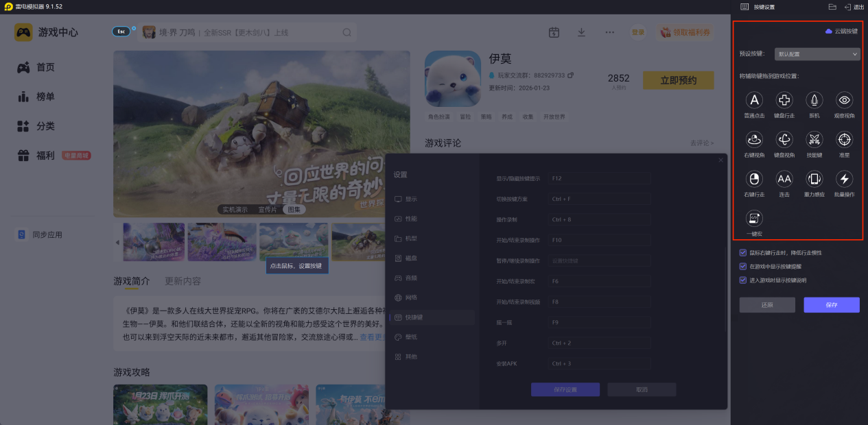Click the 开始/结束录制宏 F6 field

click(598, 281)
